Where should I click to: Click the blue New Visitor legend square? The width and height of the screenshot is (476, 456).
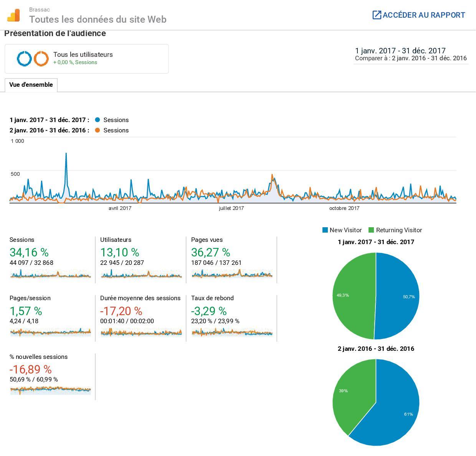coord(325,230)
